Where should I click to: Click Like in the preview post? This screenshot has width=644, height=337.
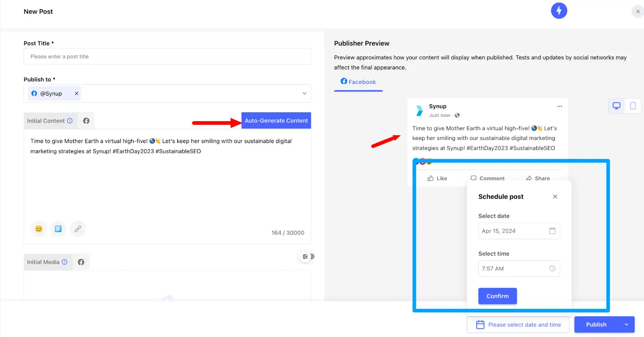[437, 178]
